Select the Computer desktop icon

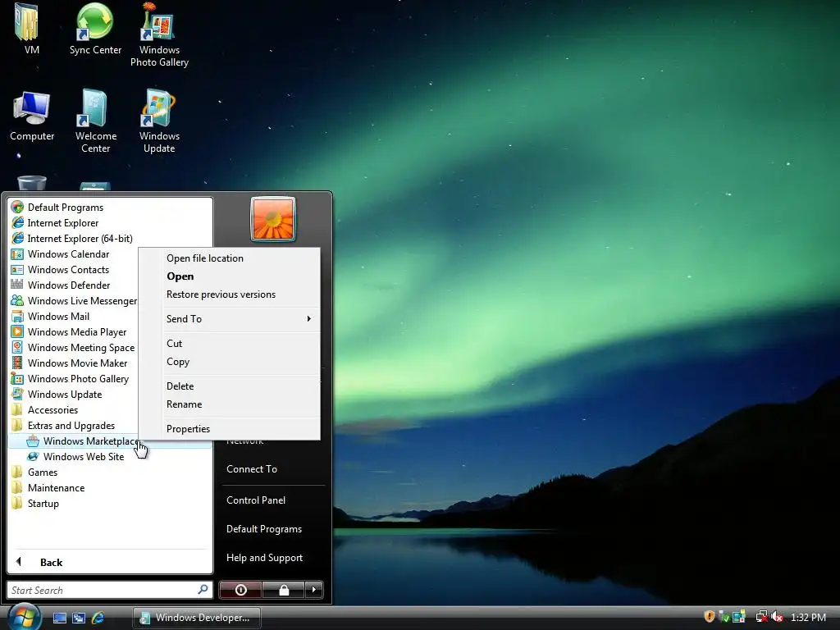pyautogui.click(x=32, y=116)
